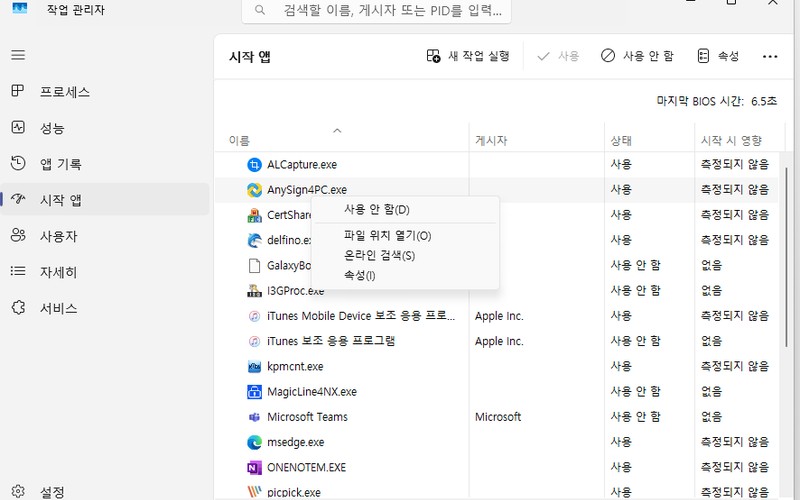Viewport: 800px width, 500px height.
Task: Choose 사용 안 함(D) in context menu
Action: click(x=405, y=210)
